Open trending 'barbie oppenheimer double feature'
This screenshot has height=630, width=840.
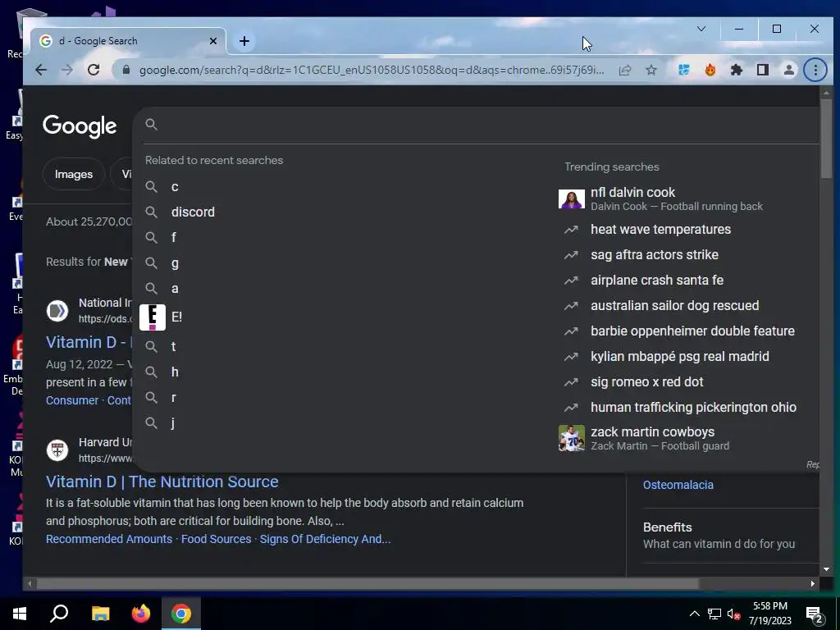click(x=692, y=331)
